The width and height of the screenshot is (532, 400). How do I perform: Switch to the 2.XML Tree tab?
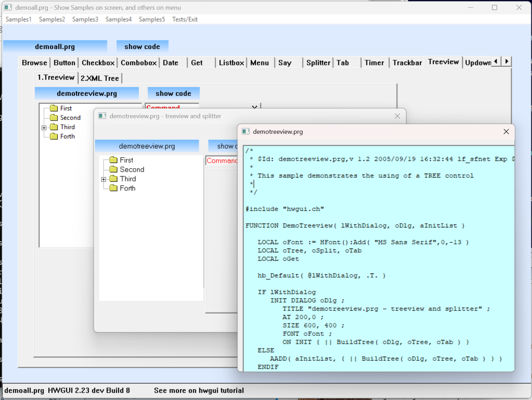[x=100, y=78]
